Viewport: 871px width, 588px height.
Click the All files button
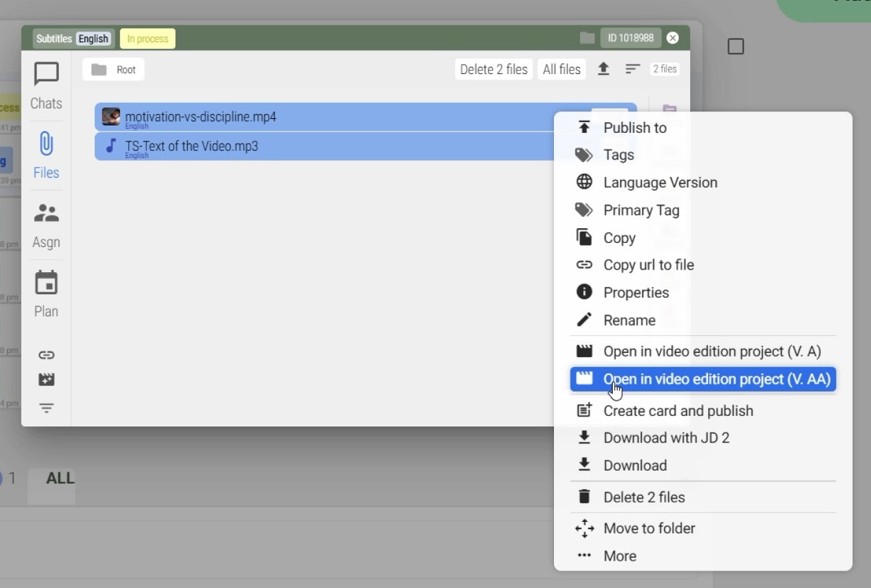click(x=561, y=69)
